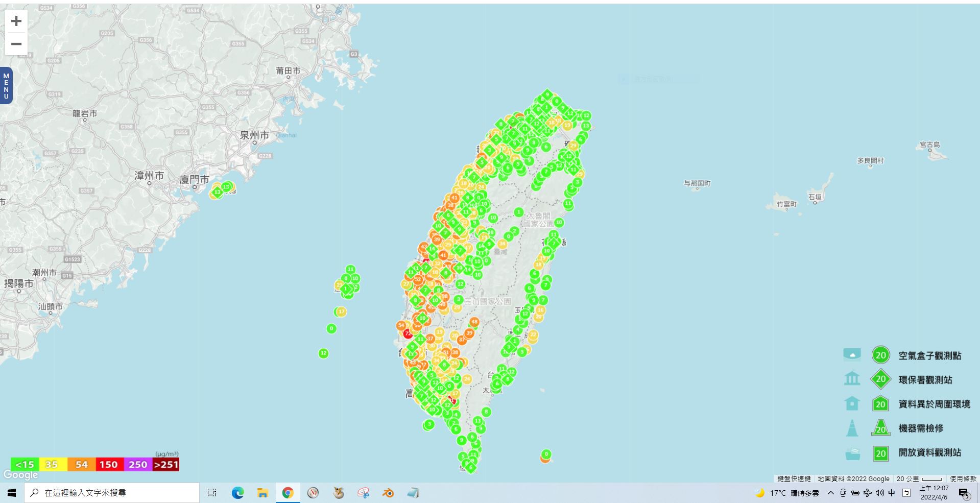Open the volume control in the tray
Image resolution: width=980 pixels, height=503 pixels.
pyautogui.click(x=879, y=493)
